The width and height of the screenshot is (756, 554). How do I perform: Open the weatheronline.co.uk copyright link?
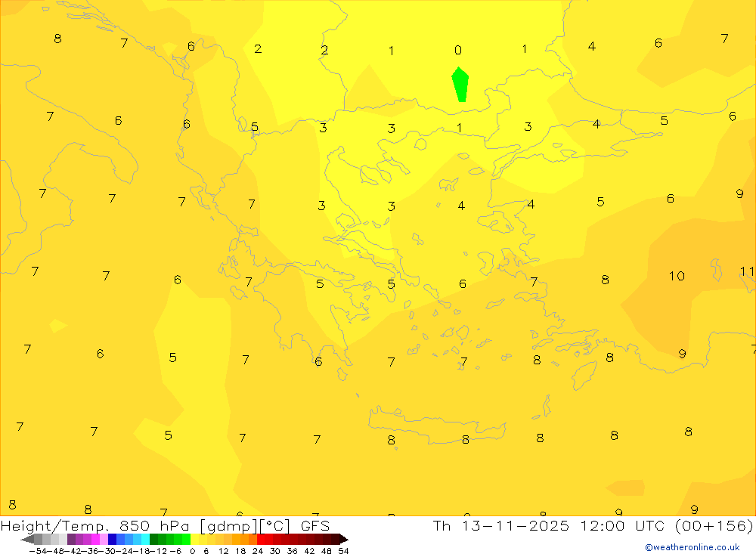pyautogui.click(x=692, y=547)
